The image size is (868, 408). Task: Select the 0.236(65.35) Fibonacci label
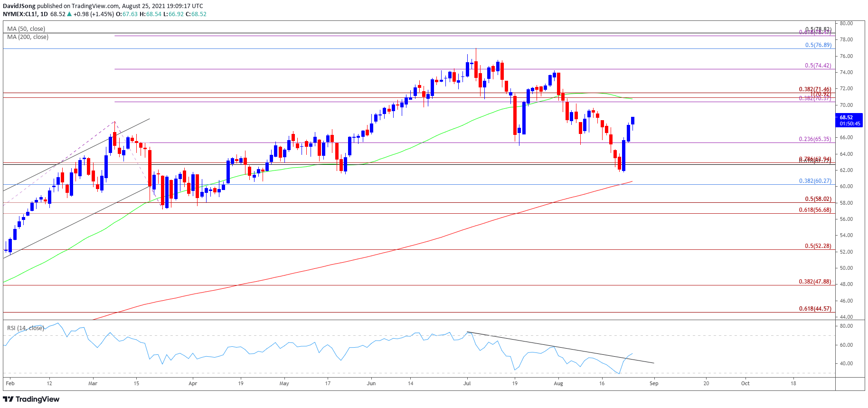(x=815, y=139)
